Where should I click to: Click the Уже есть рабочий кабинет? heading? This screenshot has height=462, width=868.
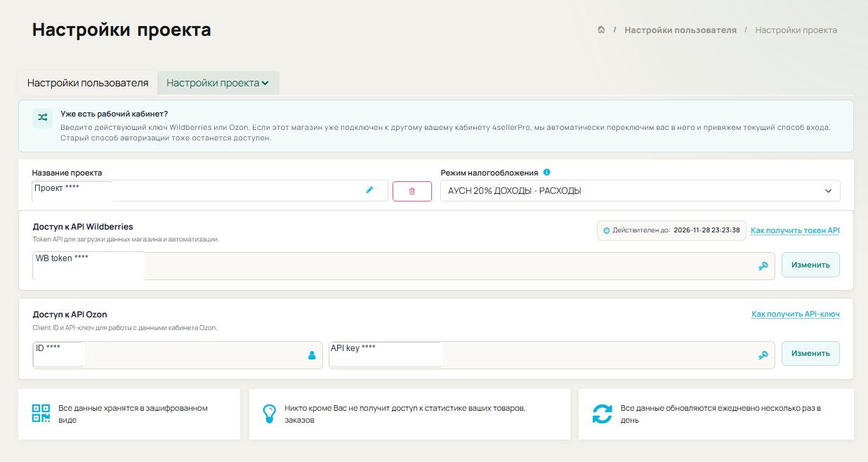(114, 113)
